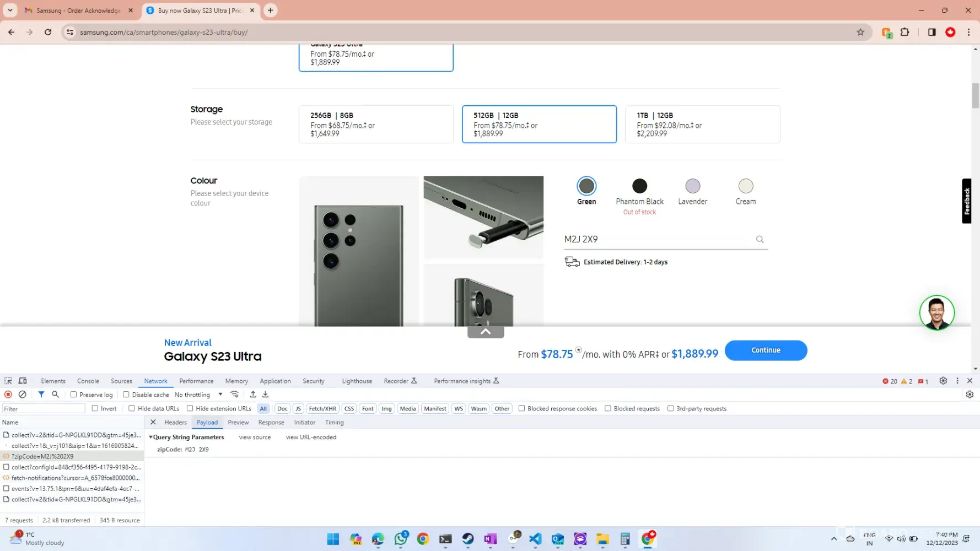980x551 pixels.
Task: Open the No throttling dropdown
Action: [x=198, y=395]
